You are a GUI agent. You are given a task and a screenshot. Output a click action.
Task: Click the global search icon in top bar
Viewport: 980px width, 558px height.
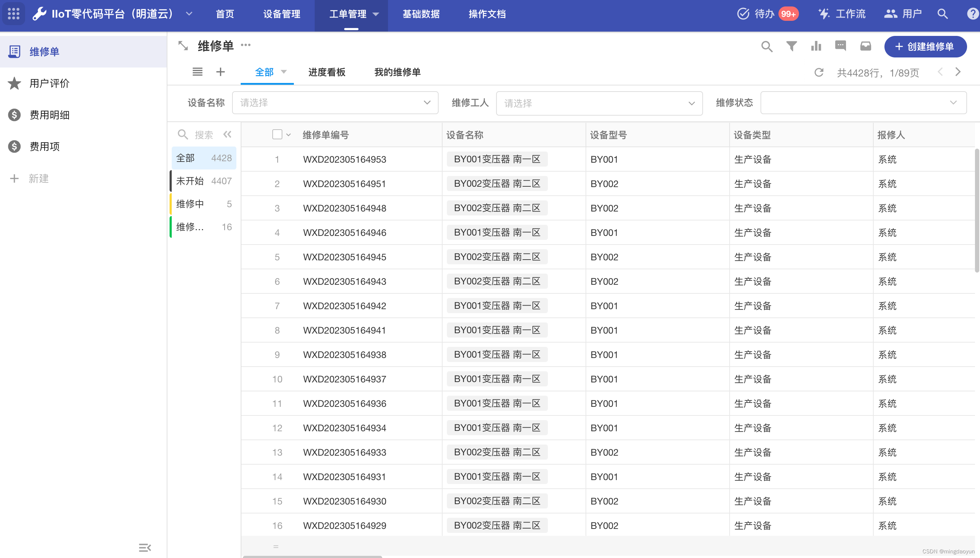click(942, 14)
